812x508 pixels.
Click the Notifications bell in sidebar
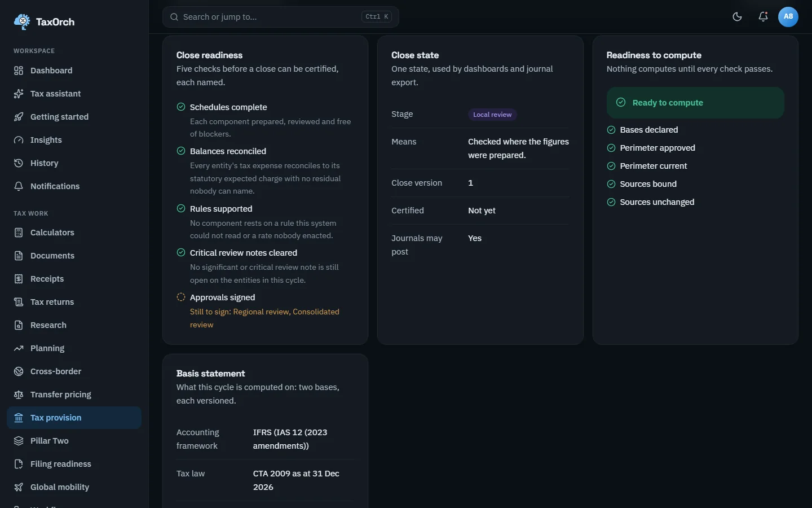point(19,186)
